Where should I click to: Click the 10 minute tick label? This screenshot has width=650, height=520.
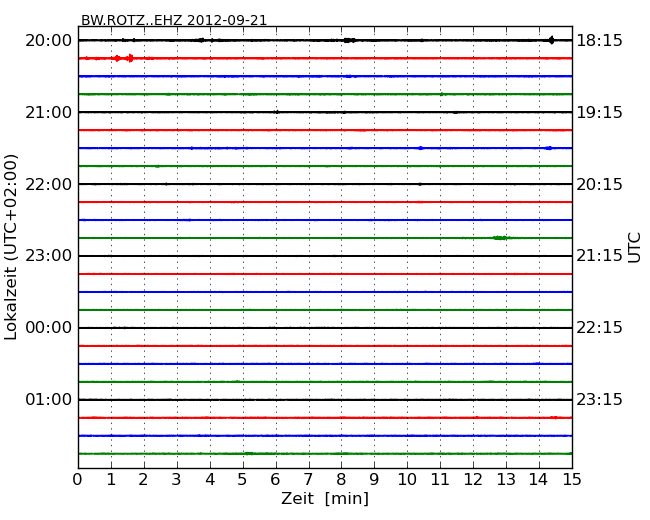[x=407, y=479]
